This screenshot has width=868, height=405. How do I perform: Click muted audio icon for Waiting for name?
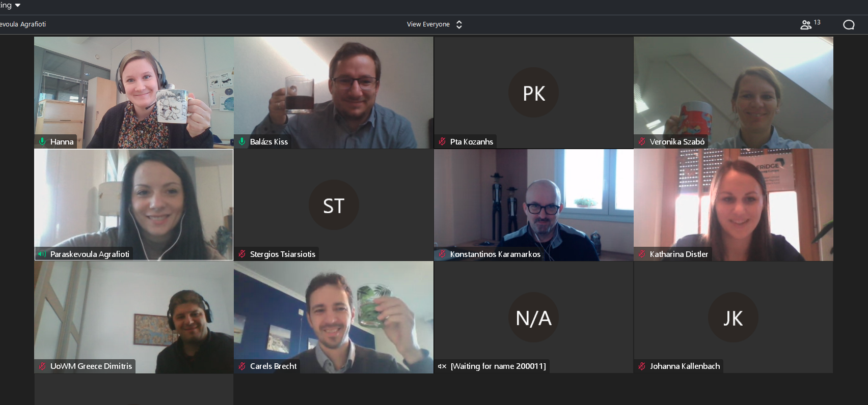(x=442, y=366)
